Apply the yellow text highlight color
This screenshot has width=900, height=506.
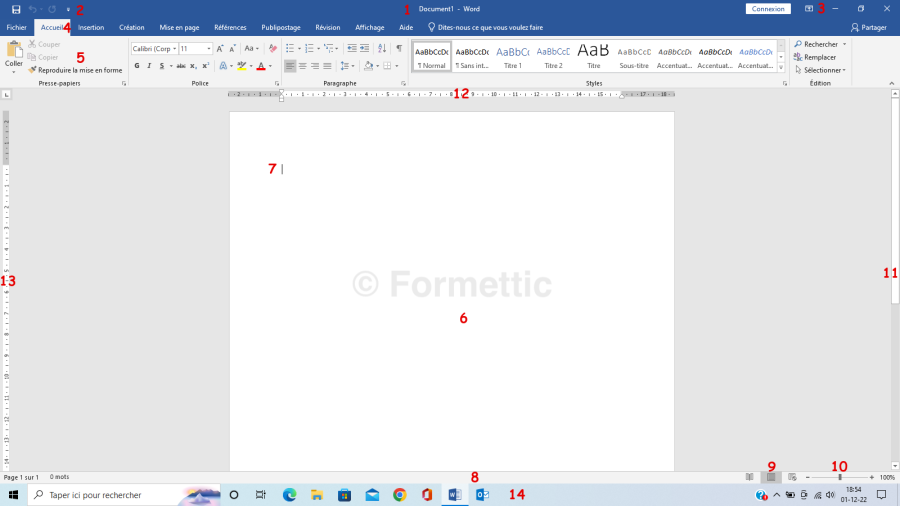coord(242,66)
